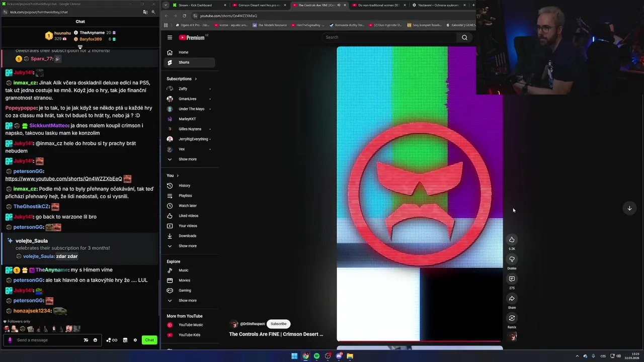Expand the Subscriptions section

coord(182,79)
